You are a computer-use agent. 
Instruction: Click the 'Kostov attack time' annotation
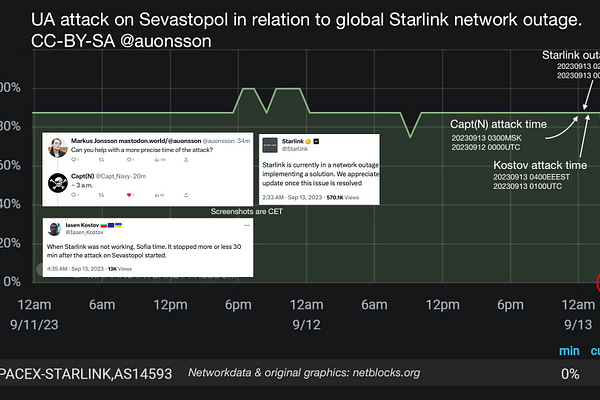click(x=540, y=165)
